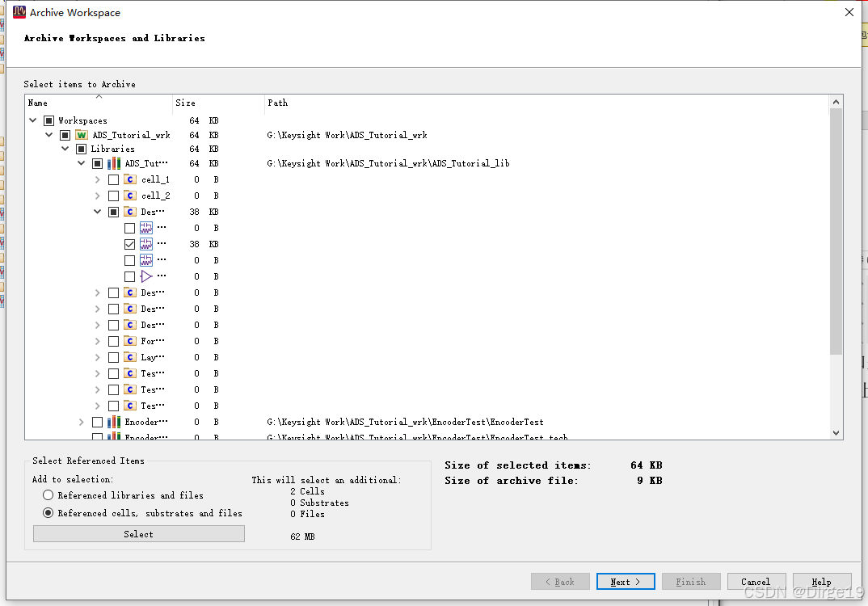Screen dimensions: 868x606
Task: Collapse the Workspaces tree node
Action: (32, 120)
